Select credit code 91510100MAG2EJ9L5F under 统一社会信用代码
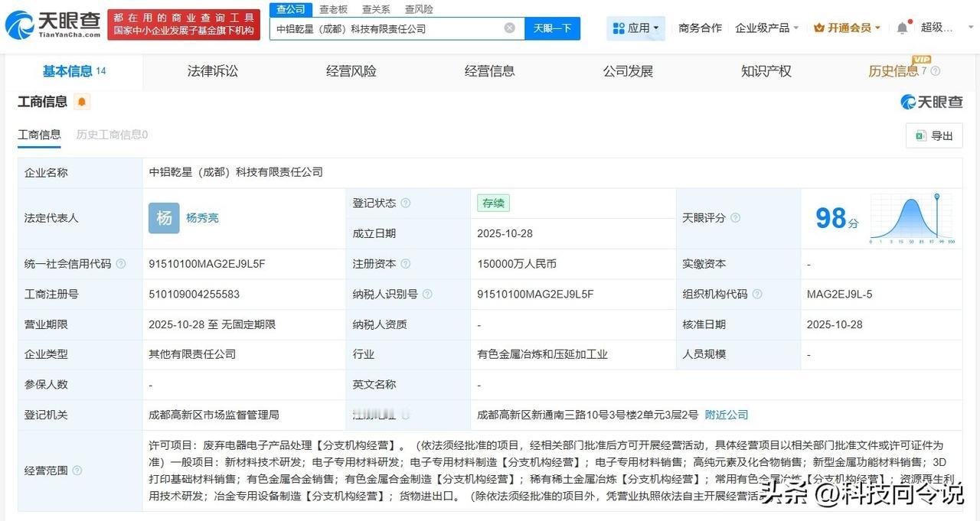 click(207, 264)
